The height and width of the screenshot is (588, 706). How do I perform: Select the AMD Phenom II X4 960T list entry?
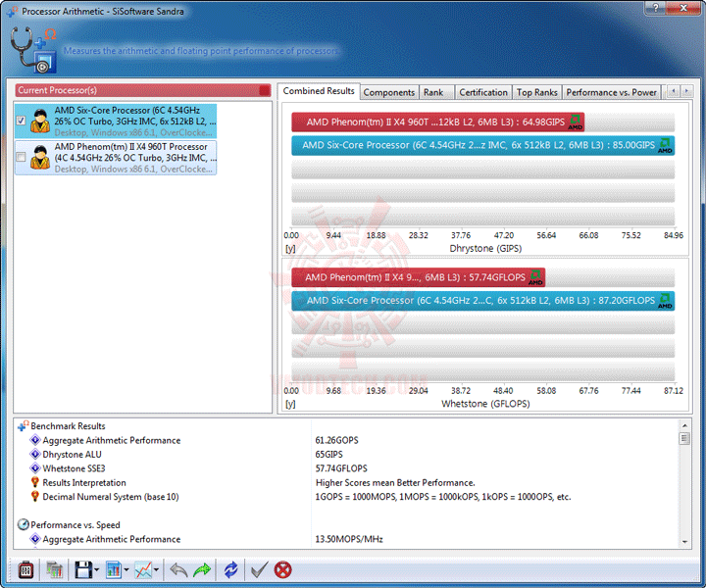coord(116,158)
